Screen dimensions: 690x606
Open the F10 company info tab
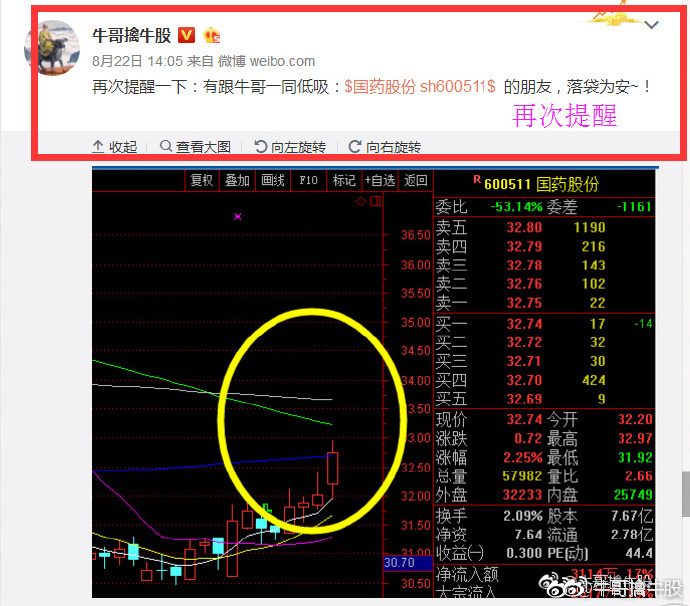(x=308, y=180)
